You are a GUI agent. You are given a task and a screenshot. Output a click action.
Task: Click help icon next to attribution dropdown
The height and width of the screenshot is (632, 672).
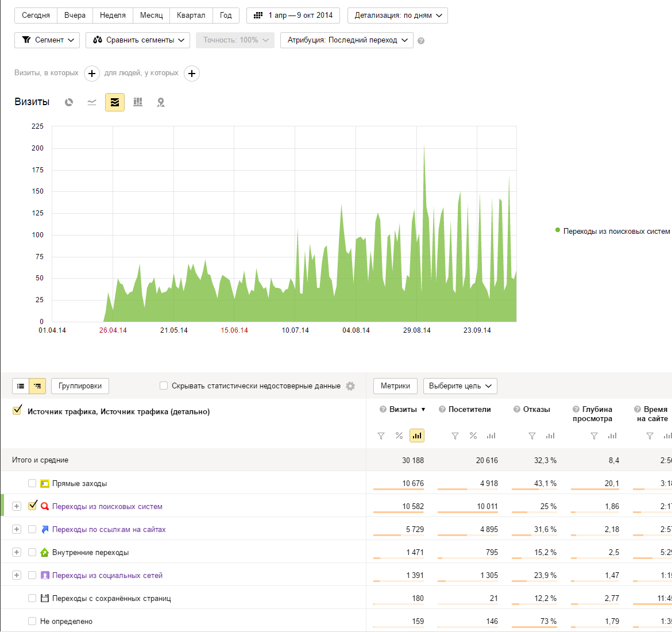pos(421,41)
